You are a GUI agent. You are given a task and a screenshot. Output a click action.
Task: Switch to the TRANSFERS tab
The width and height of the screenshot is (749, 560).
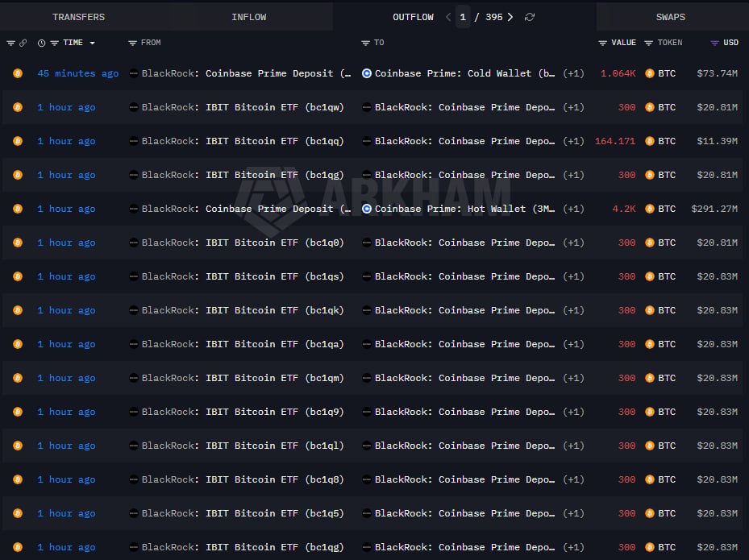tap(78, 17)
